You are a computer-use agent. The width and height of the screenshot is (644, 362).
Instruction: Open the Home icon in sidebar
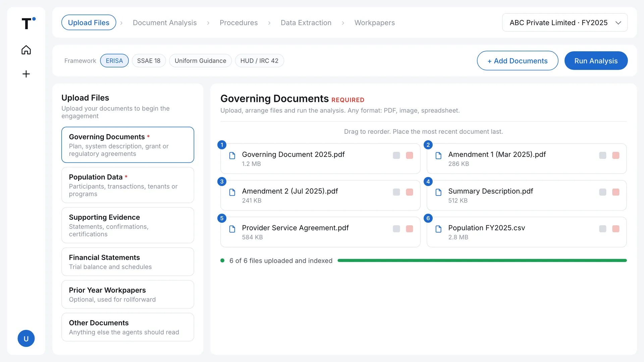coord(26,50)
